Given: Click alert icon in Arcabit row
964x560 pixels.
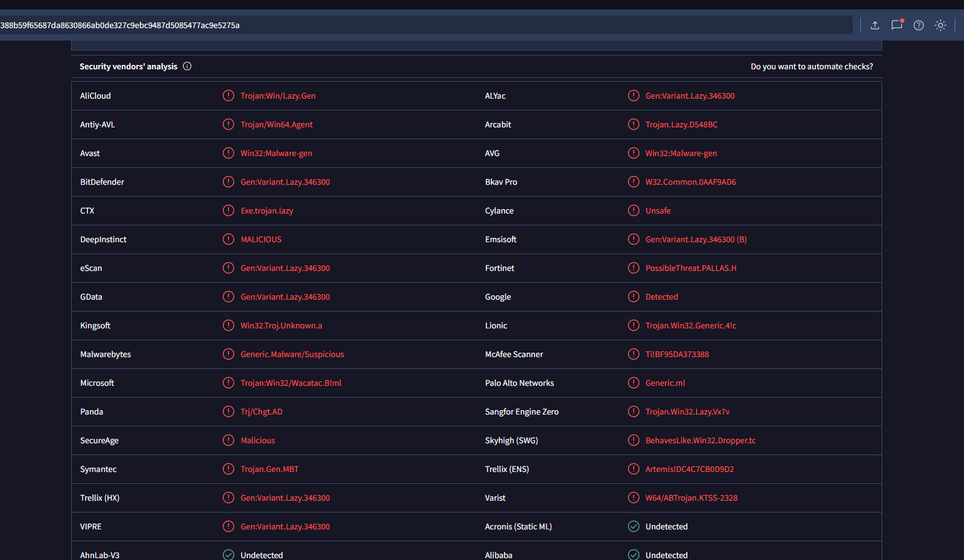Looking at the screenshot, I should [634, 124].
